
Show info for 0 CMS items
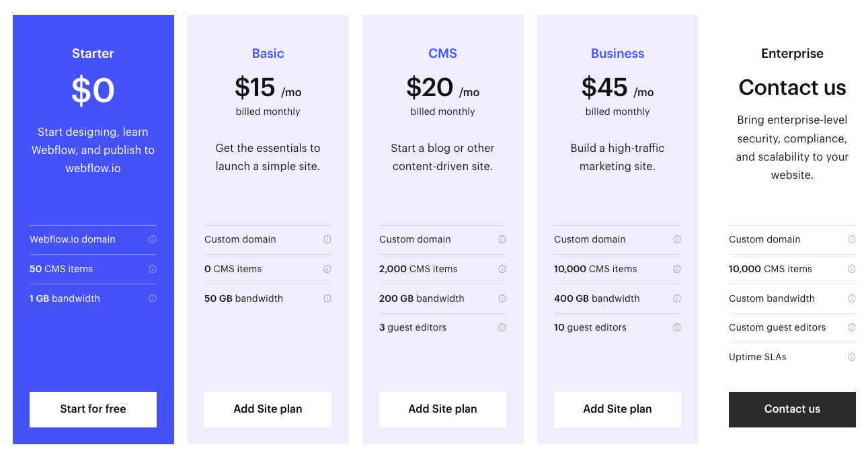click(327, 269)
